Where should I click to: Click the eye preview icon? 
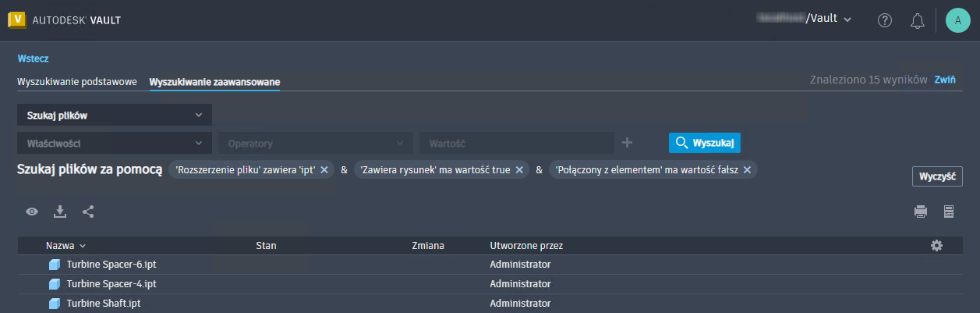pyautogui.click(x=32, y=212)
